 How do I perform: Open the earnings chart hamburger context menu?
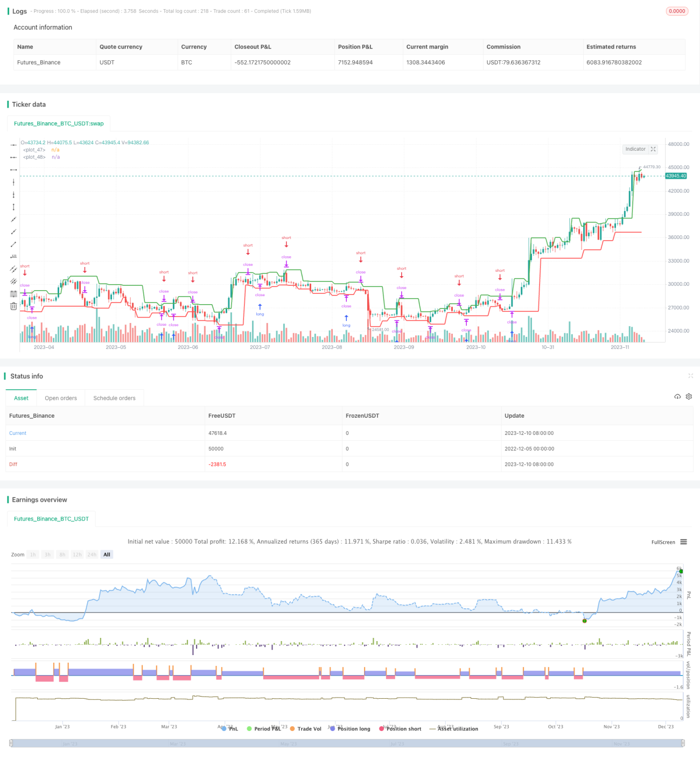pyautogui.click(x=684, y=542)
